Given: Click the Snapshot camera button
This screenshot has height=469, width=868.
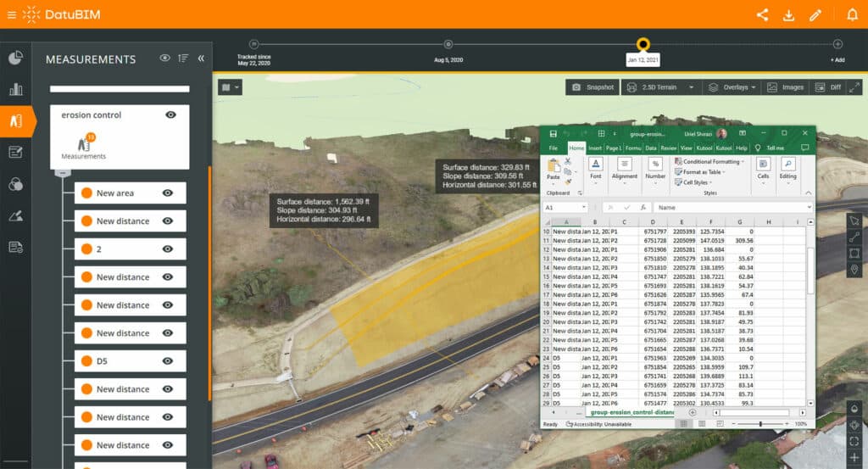Looking at the screenshot, I should click(x=593, y=87).
